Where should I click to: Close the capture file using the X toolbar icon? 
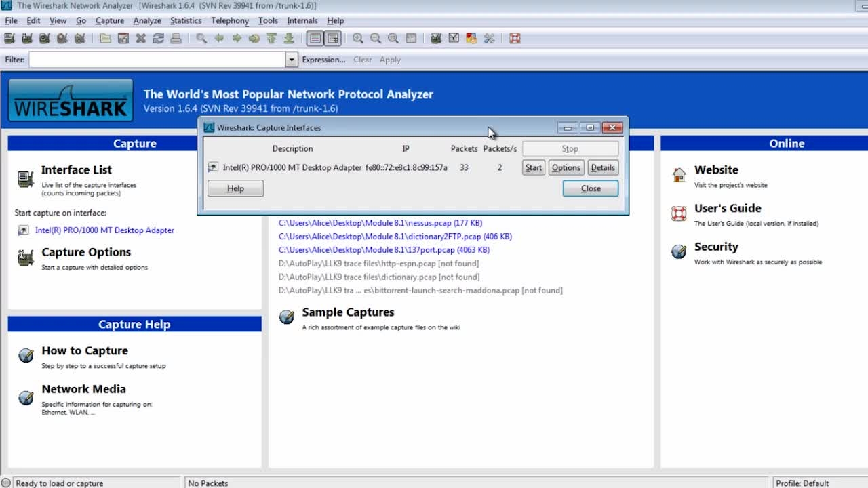tap(141, 39)
